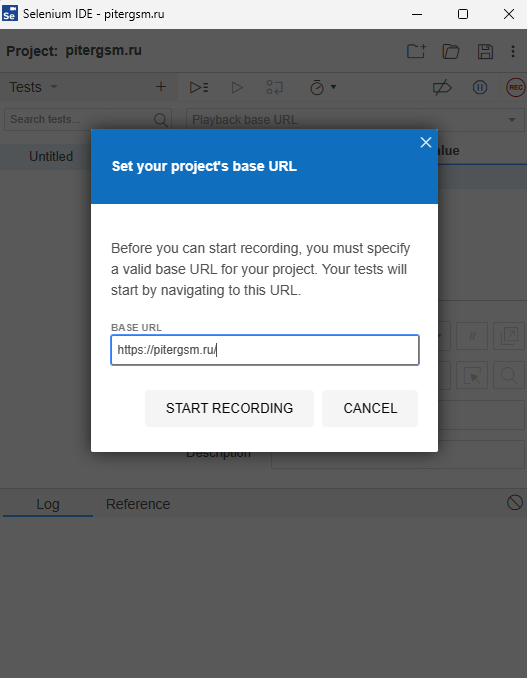Switch to the Reference tab
The width and height of the screenshot is (527, 678).
coord(138,504)
